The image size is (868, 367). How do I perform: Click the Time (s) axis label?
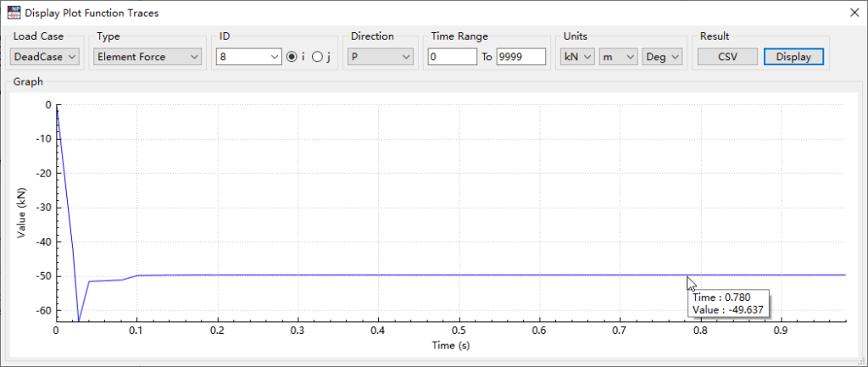click(449, 346)
